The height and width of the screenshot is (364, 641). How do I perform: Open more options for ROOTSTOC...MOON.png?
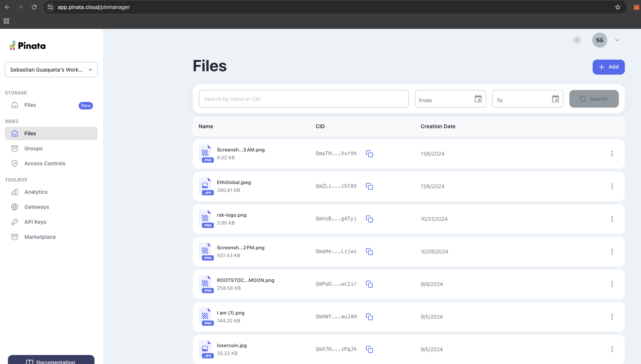tap(612, 284)
